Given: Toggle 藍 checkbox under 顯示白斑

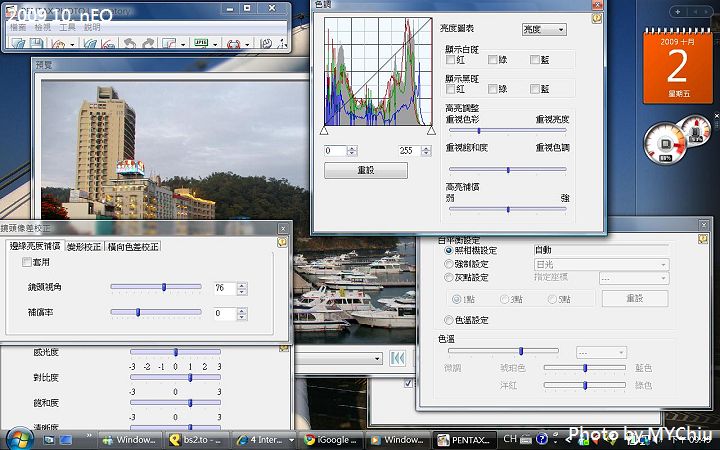Looking at the screenshot, I should pos(534,59).
